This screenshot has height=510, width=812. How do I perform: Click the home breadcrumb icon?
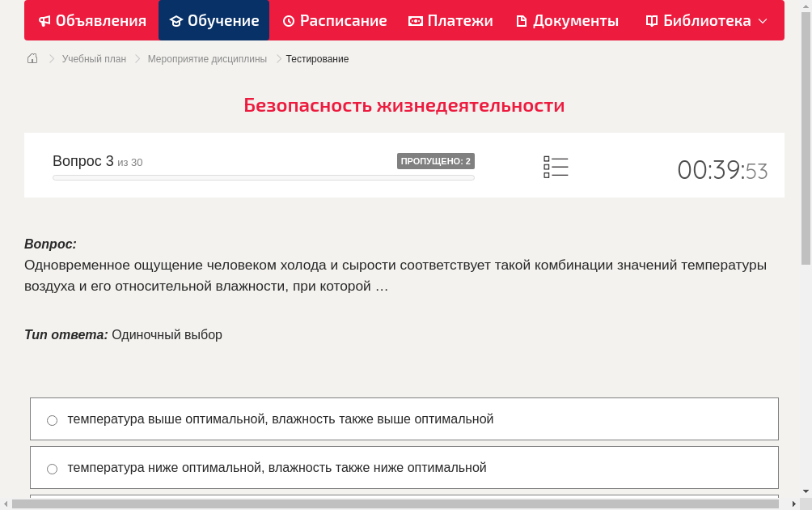coord(32,58)
